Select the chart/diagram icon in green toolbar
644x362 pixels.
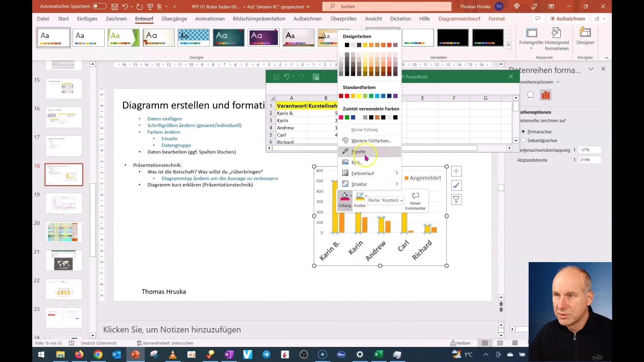(318, 77)
